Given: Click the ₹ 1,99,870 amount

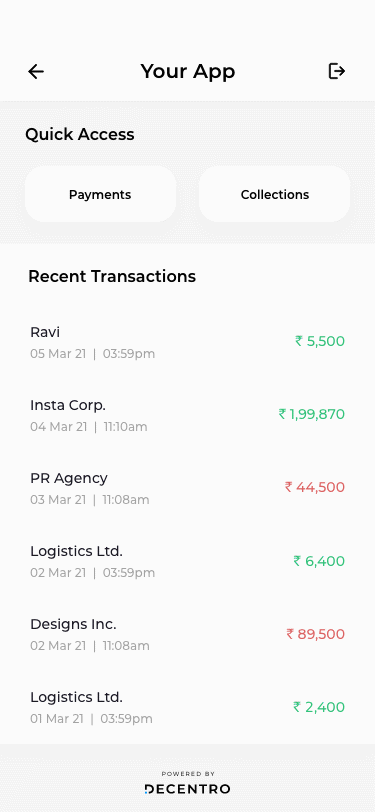Looking at the screenshot, I should click(x=312, y=414).
